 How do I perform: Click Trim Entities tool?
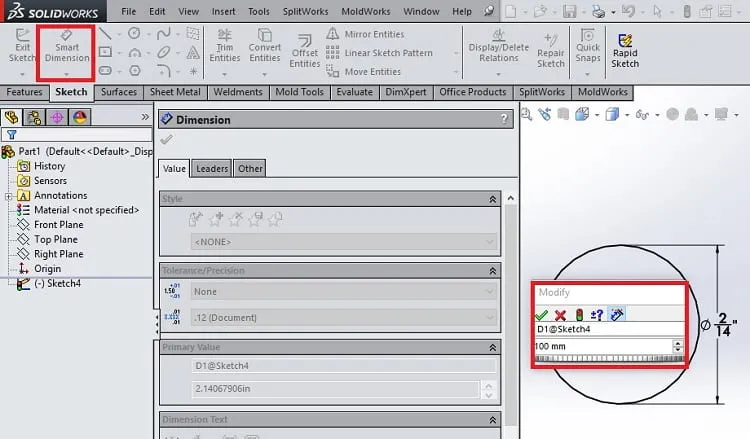(x=224, y=46)
